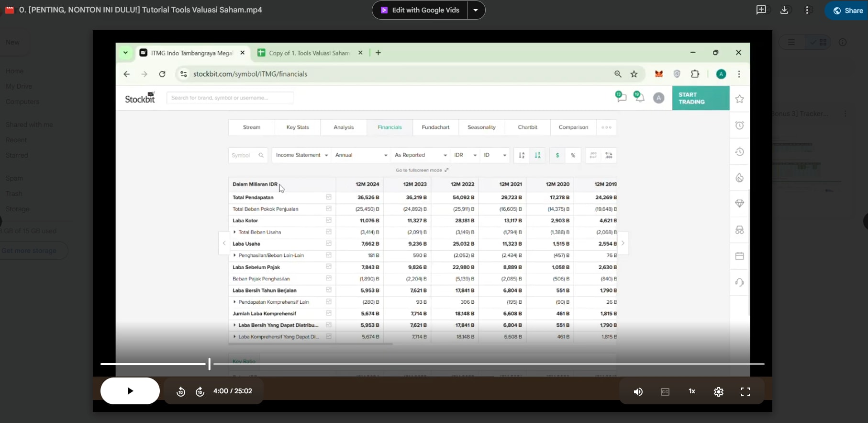
Task: Click Edit with Google Vids
Action: coord(420,10)
